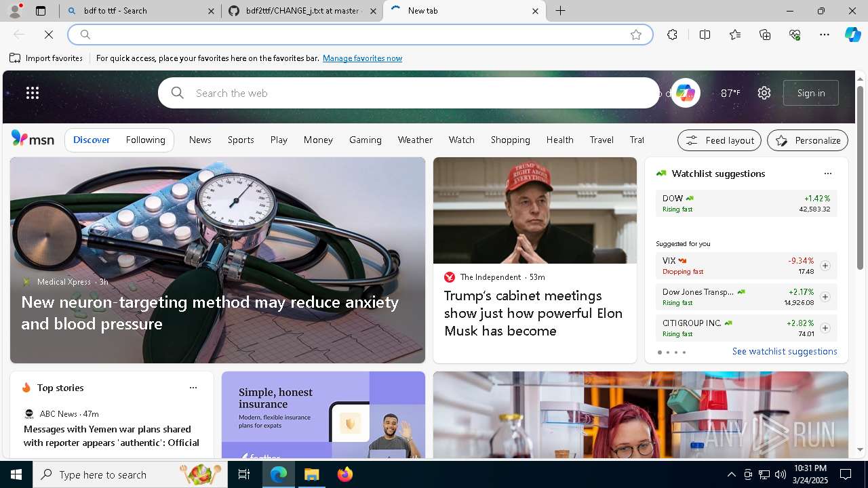
Task: Open the Yemen war plans story
Action: pyautogui.click(x=111, y=436)
